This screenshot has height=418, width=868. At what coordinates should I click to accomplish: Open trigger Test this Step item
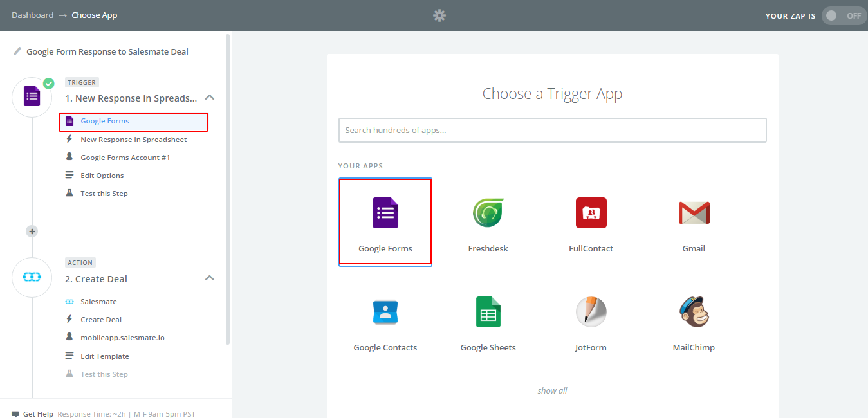click(104, 194)
